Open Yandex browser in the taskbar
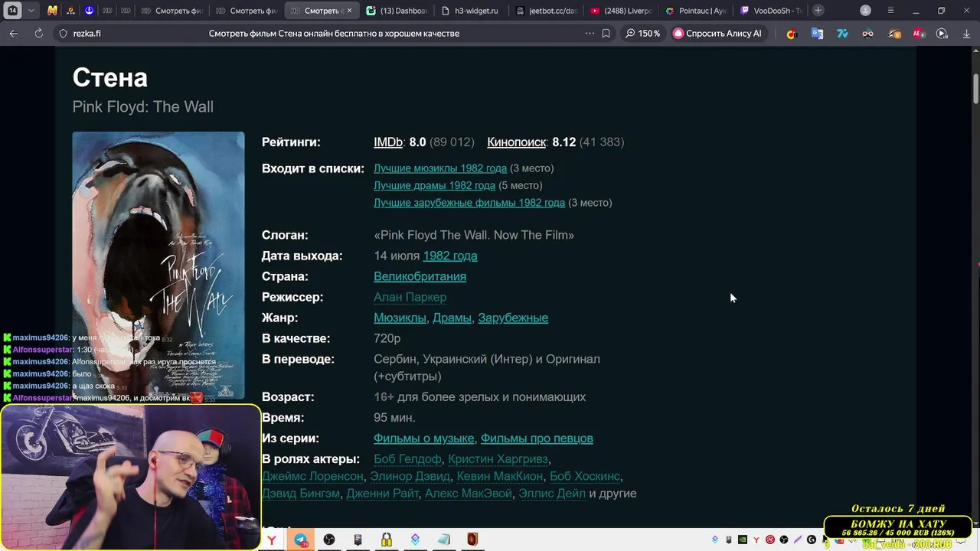 (272, 540)
